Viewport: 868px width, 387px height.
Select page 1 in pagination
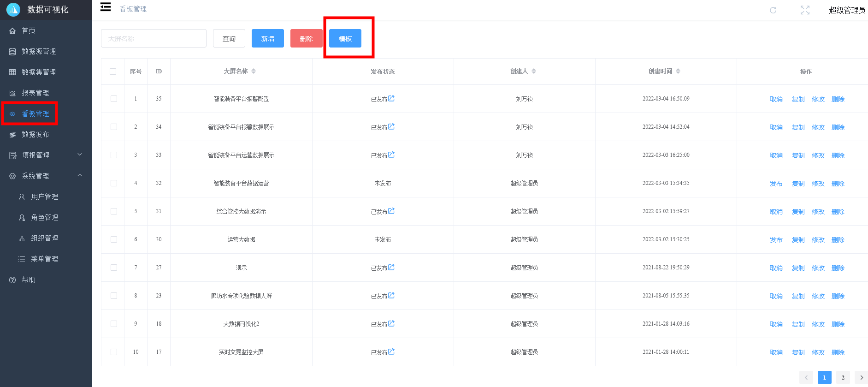pyautogui.click(x=825, y=377)
